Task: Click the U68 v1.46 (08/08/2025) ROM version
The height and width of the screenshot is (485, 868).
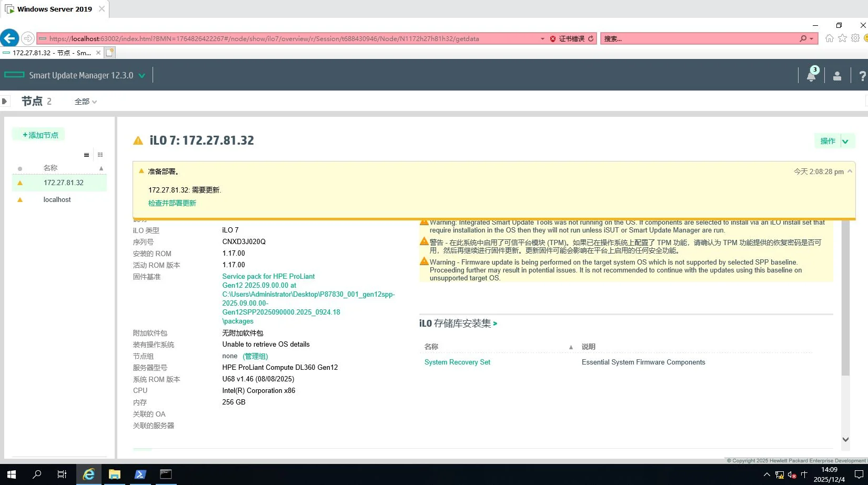Action: (258, 379)
